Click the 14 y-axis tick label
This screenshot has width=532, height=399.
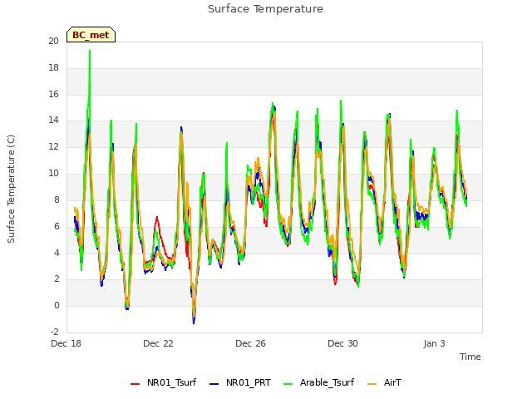pyautogui.click(x=53, y=120)
